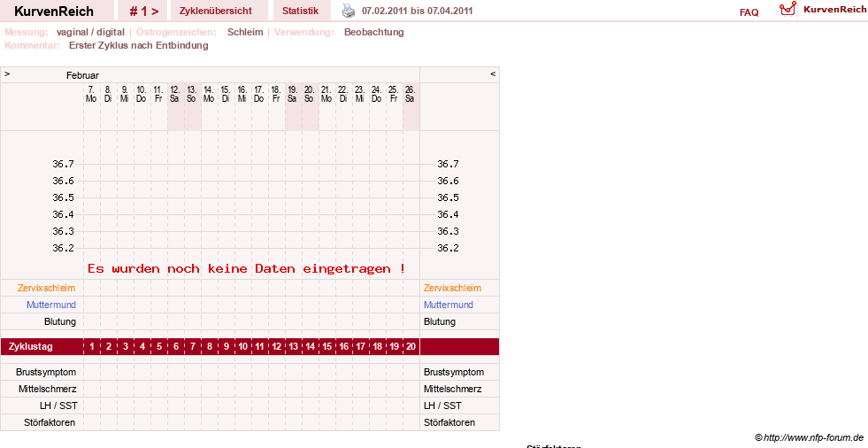The width and height of the screenshot is (868, 448).
Task: Click the left 36.7 temperature label
Action: tap(63, 164)
